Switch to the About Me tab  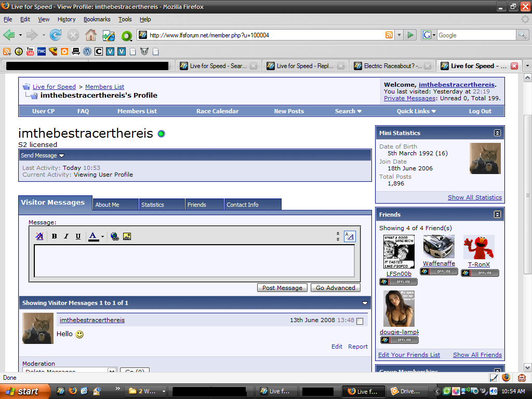point(115,205)
